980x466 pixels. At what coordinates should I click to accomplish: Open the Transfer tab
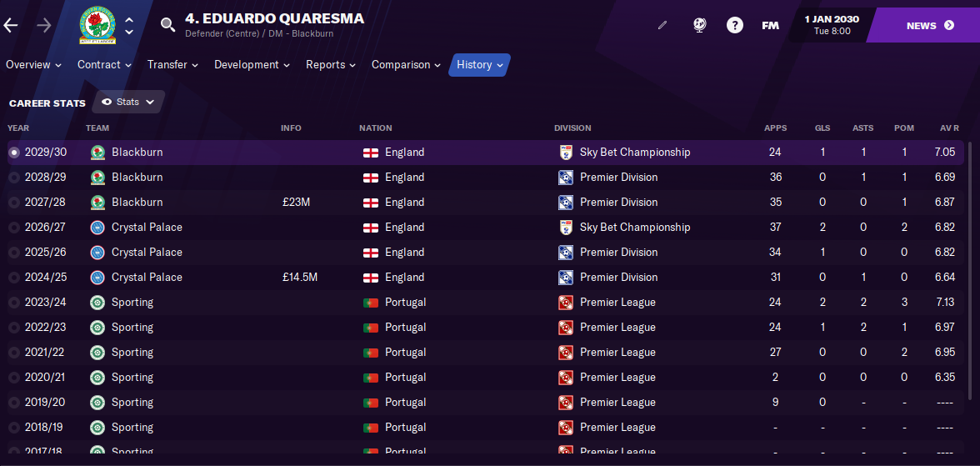point(172,64)
